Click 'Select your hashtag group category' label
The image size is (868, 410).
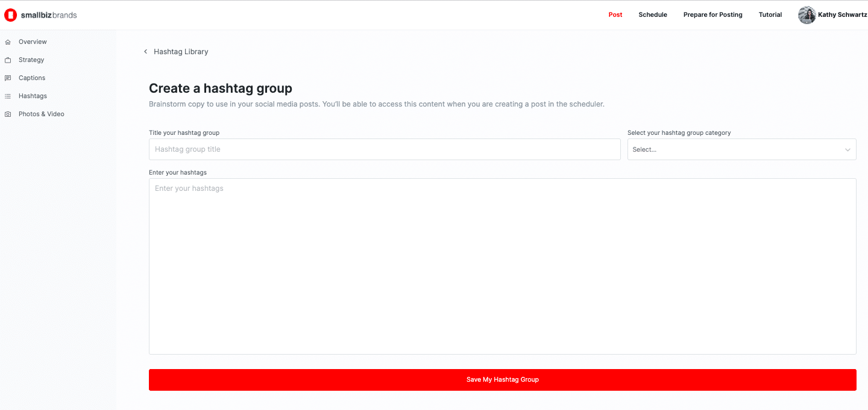tap(679, 132)
